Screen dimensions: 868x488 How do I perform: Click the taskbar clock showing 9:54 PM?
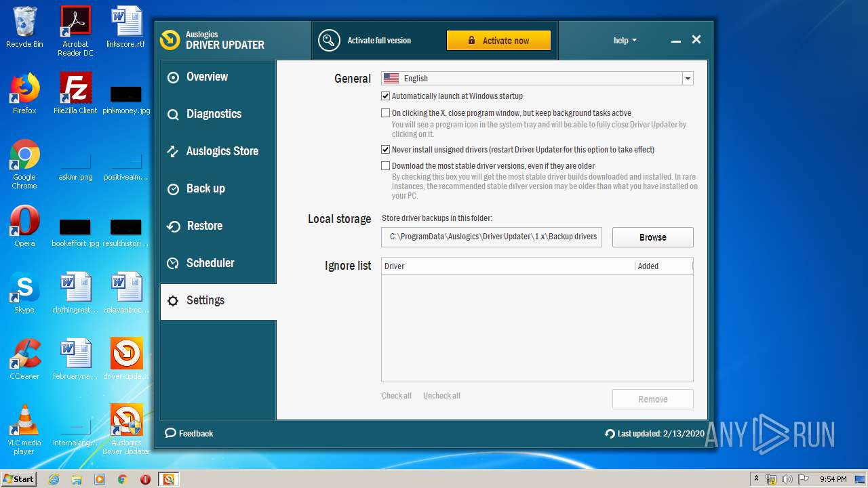(x=833, y=479)
